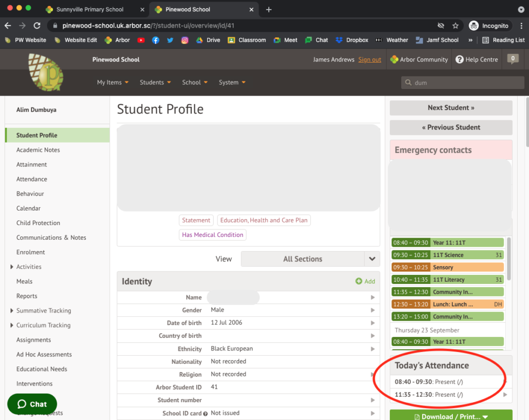The height and width of the screenshot is (420, 529).
Task: Click the Next Student button
Action: (451, 108)
